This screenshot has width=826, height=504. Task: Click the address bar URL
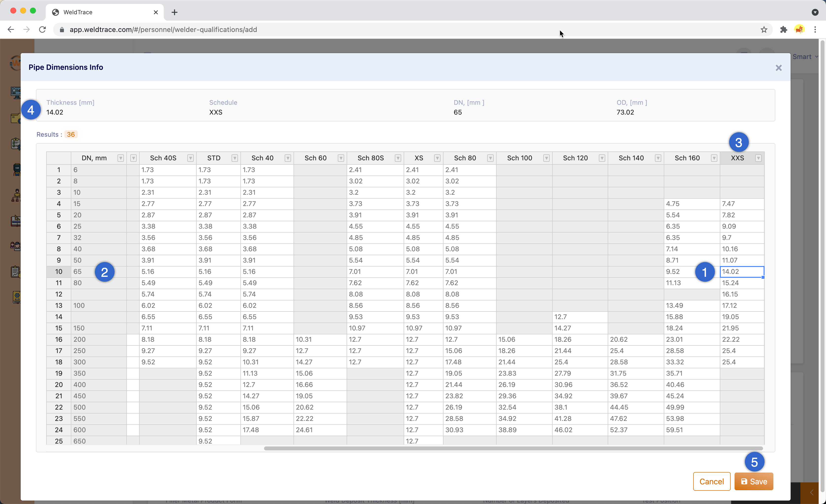click(163, 30)
